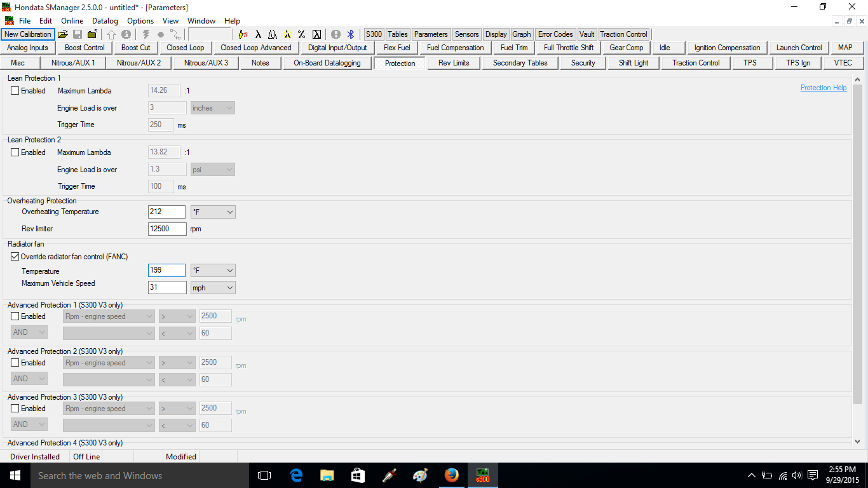This screenshot has width=868, height=488.
Task: Click the yellow radiation-style toolbar icon
Action: [287, 34]
